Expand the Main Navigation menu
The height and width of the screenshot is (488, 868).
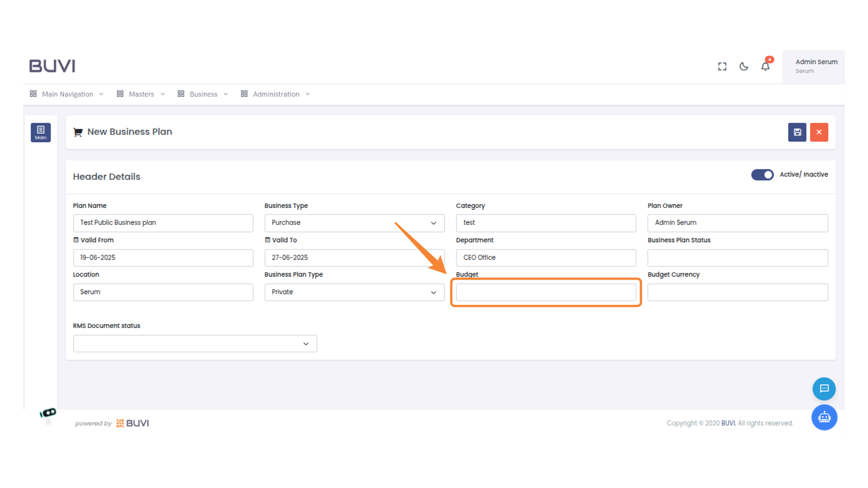[67, 94]
